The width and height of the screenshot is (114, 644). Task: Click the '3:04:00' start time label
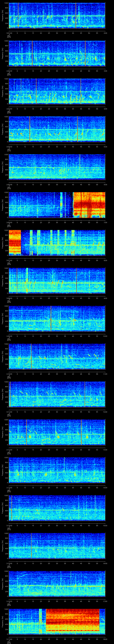[9, 147]
